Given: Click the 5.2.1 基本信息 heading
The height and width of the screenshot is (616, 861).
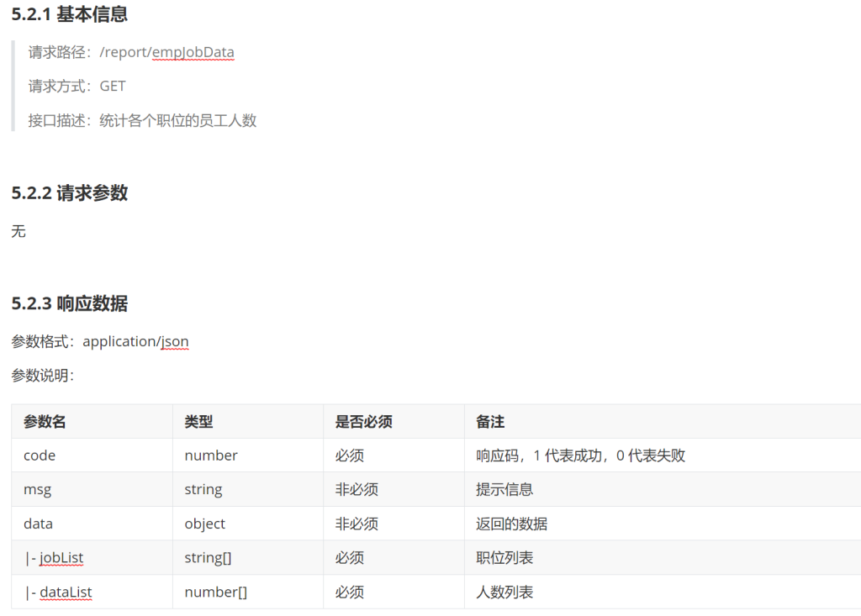Looking at the screenshot, I should pyautogui.click(x=70, y=14).
